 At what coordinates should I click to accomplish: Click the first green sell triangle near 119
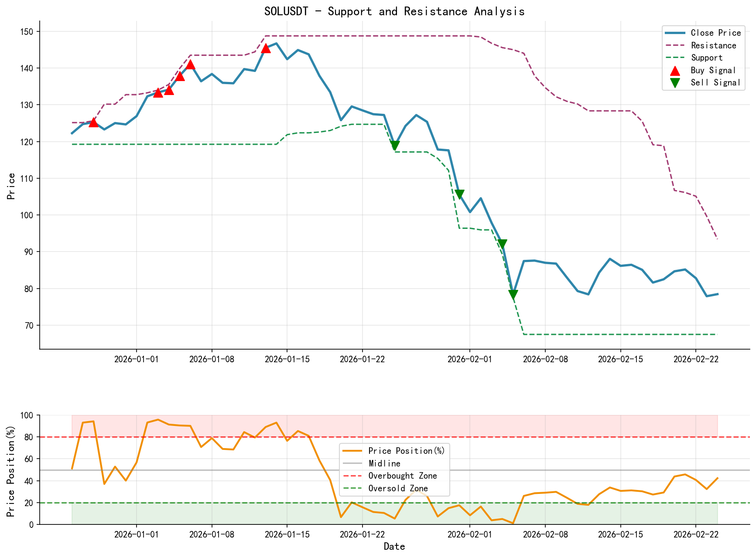[395, 144]
